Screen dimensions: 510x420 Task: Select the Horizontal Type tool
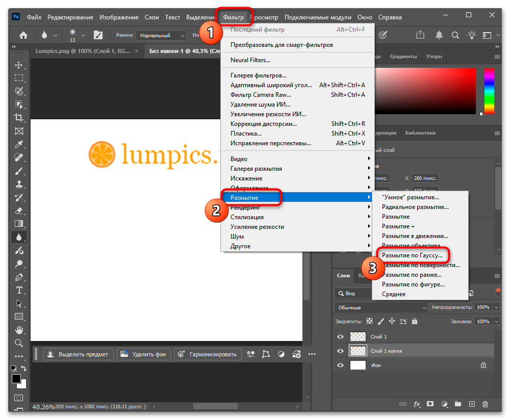(x=19, y=291)
